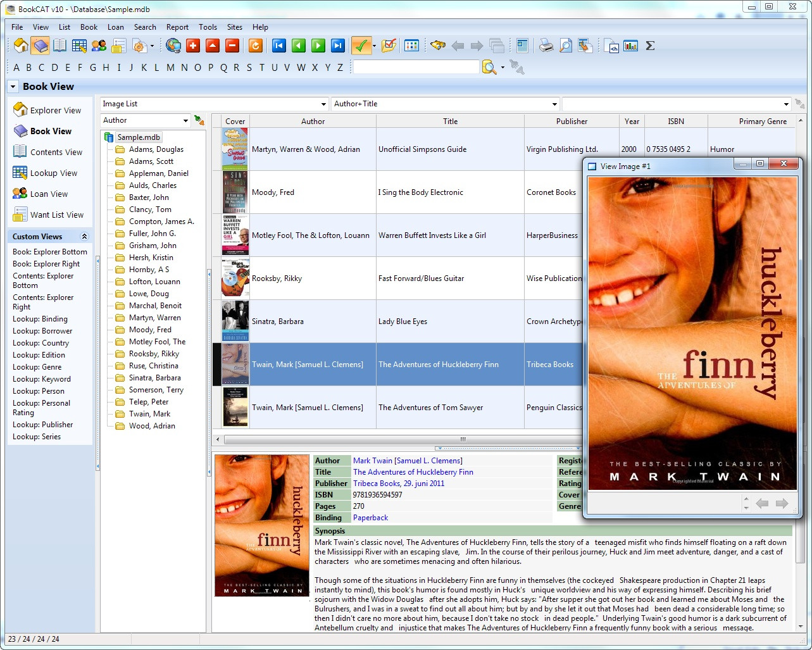Select Grisham, John folder in tree
The width and height of the screenshot is (812, 650).
click(153, 246)
